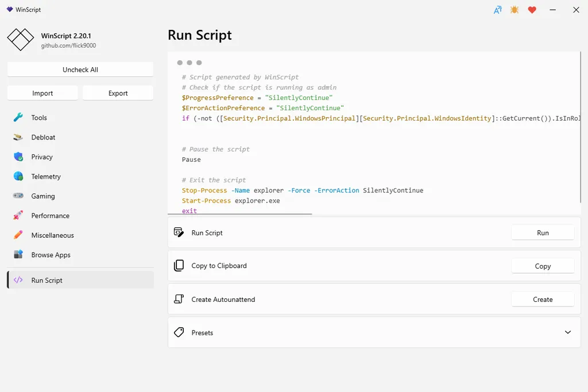Click the Run Script page heading
Screen dimensions: 588x392
(199, 35)
